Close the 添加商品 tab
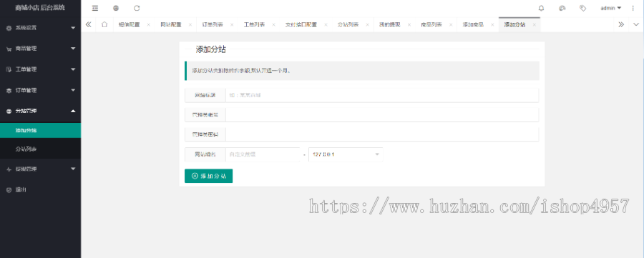Image resolution: width=644 pixels, height=258 pixels. point(492,24)
